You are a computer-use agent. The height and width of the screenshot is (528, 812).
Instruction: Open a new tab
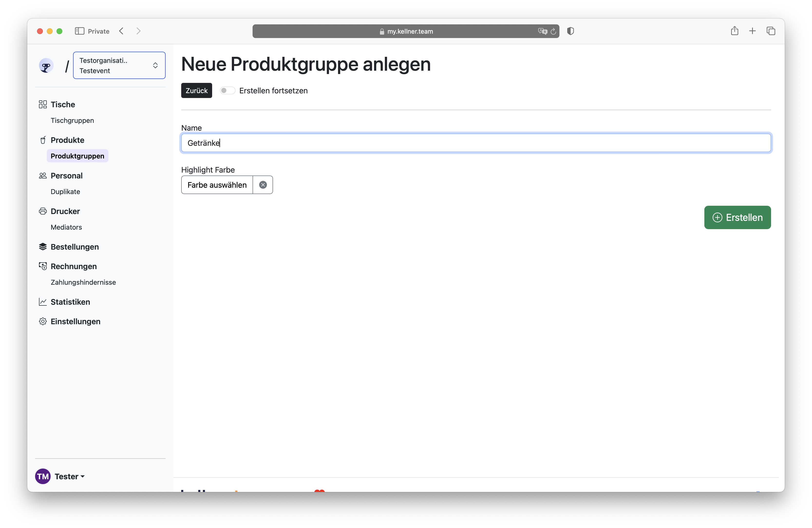coord(752,31)
